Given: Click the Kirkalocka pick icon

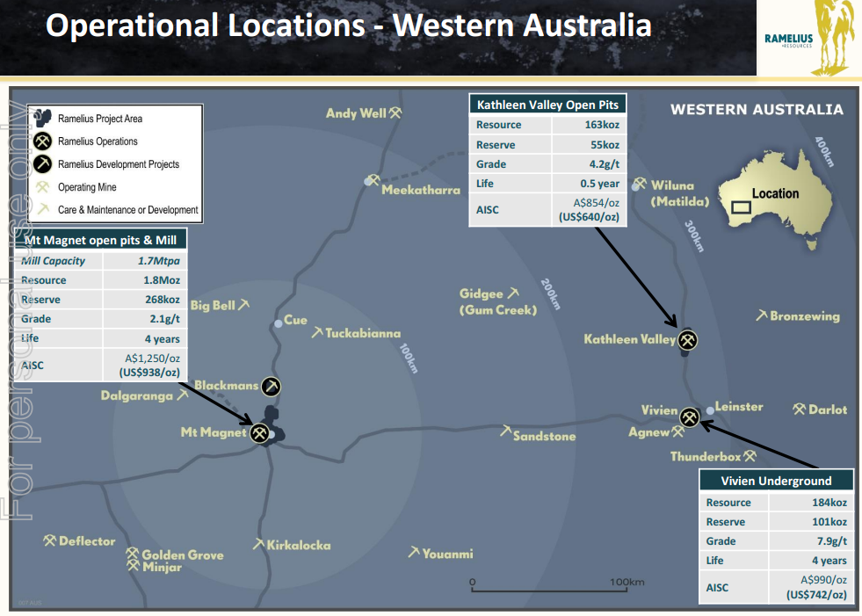Looking at the screenshot, I should (258, 544).
